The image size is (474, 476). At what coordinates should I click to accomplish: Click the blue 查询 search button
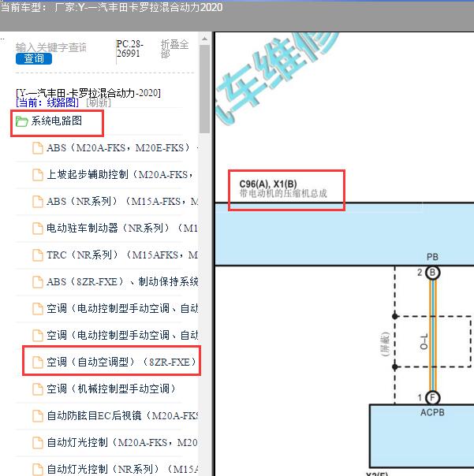tap(34, 58)
